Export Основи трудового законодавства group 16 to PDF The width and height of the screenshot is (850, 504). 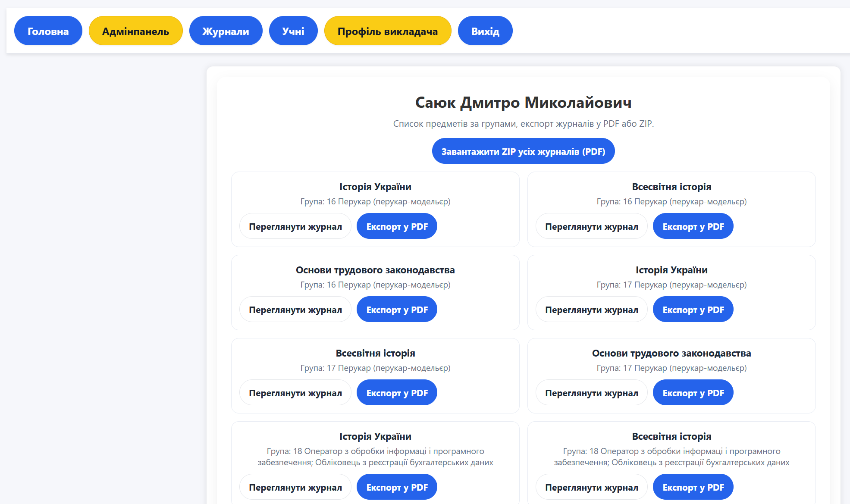[x=397, y=309]
